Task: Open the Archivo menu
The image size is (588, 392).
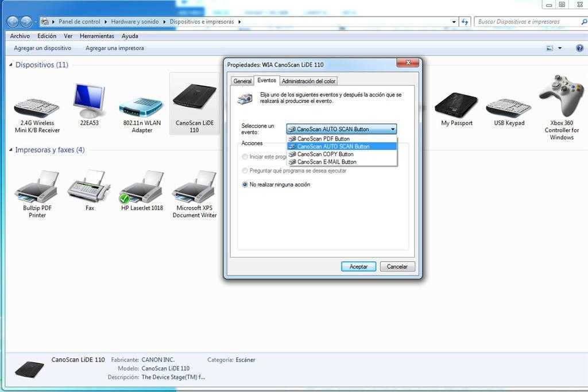Action: click(x=20, y=36)
